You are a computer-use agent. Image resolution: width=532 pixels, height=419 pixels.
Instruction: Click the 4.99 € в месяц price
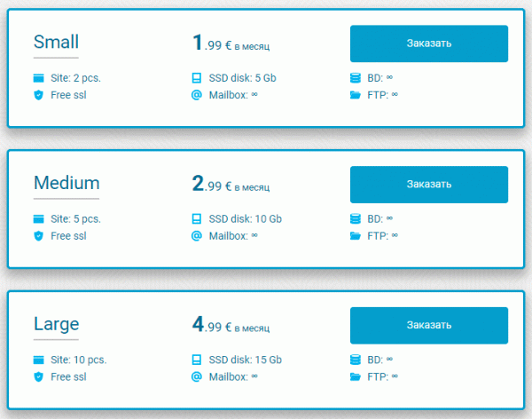point(231,325)
